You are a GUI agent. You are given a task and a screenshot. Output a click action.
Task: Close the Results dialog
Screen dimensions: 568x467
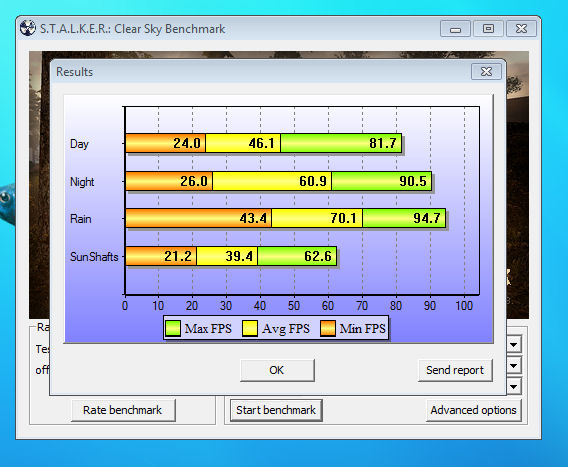[x=486, y=71]
